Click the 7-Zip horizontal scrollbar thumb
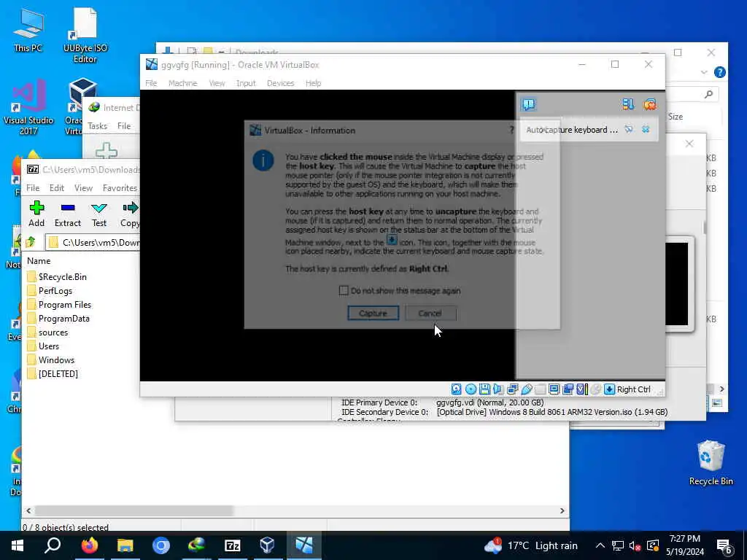Image resolution: width=747 pixels, height=560 pixels. 134,510
